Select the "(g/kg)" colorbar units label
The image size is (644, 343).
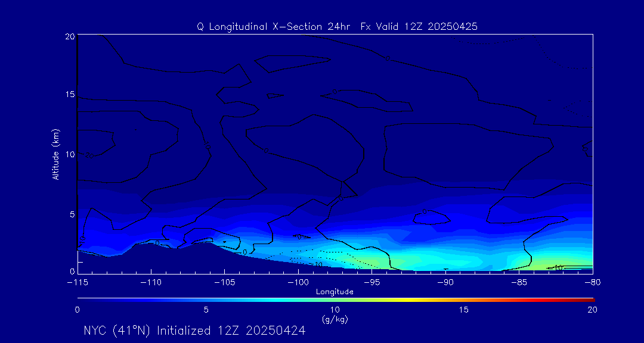click(335, 319)
